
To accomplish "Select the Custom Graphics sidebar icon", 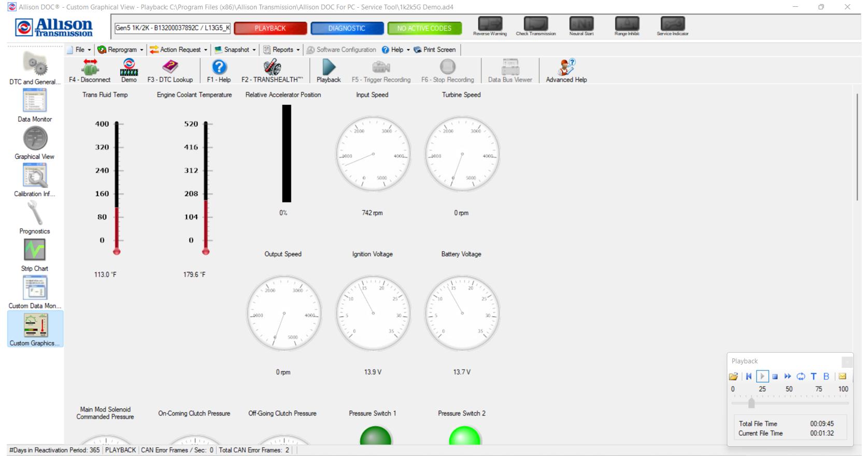I will [x=35, y=329].
